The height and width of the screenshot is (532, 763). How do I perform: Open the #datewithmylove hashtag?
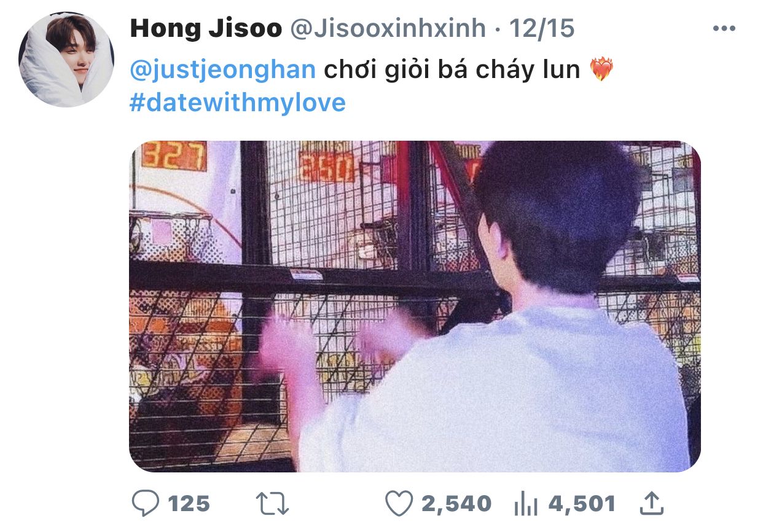238,103
